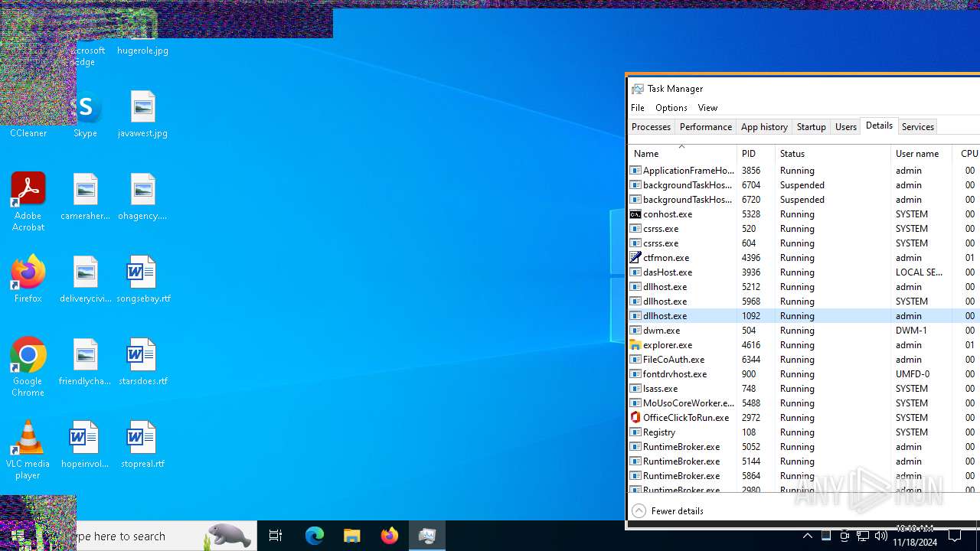Open the network icon in system tray

(863, 536)
